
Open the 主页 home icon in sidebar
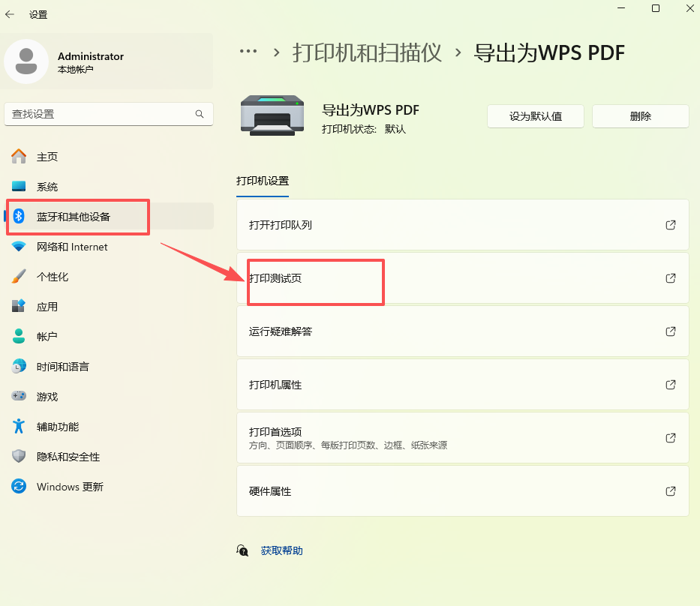[17, 156]
